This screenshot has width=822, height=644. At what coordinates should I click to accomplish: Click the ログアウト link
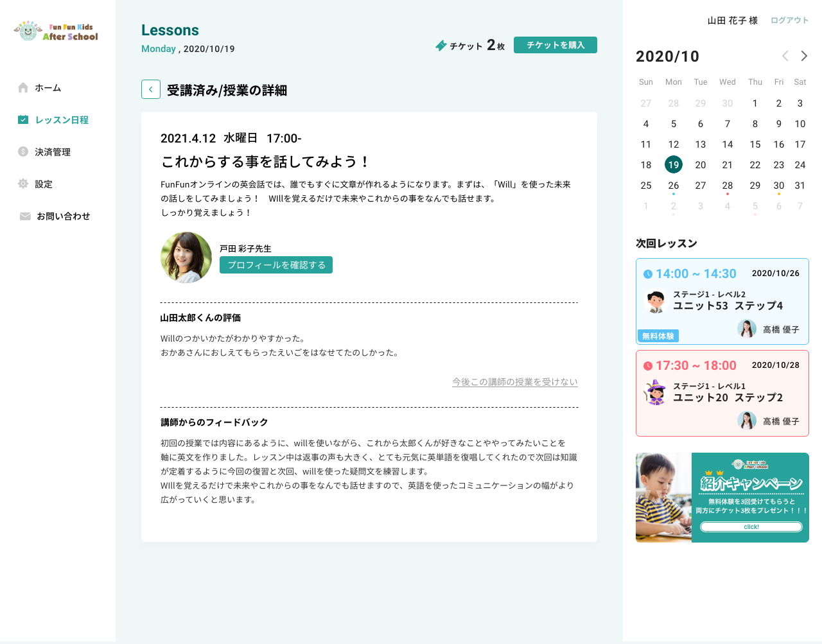(789, 21)
